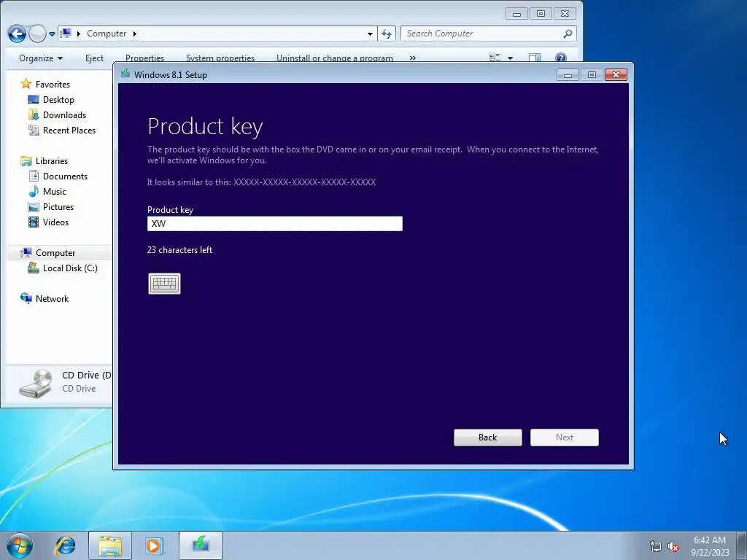Open Windows Explorer taskbar button

(110, 545)
